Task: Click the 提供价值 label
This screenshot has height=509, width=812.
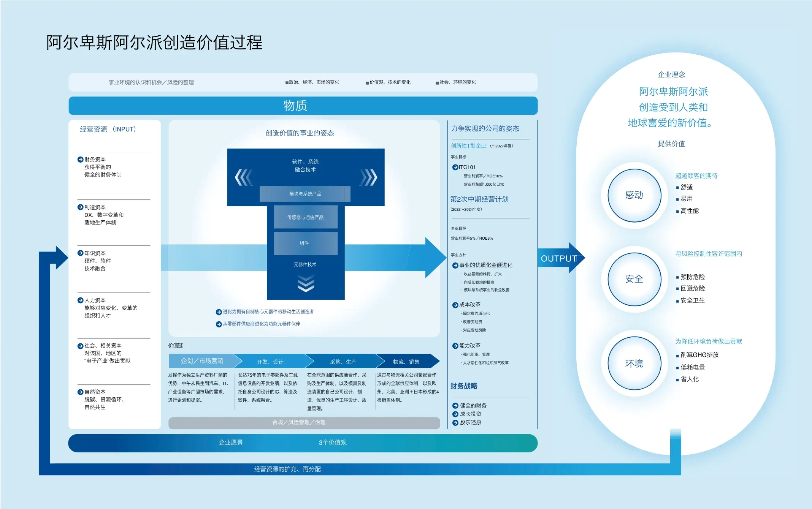Action: click(672, 144)
